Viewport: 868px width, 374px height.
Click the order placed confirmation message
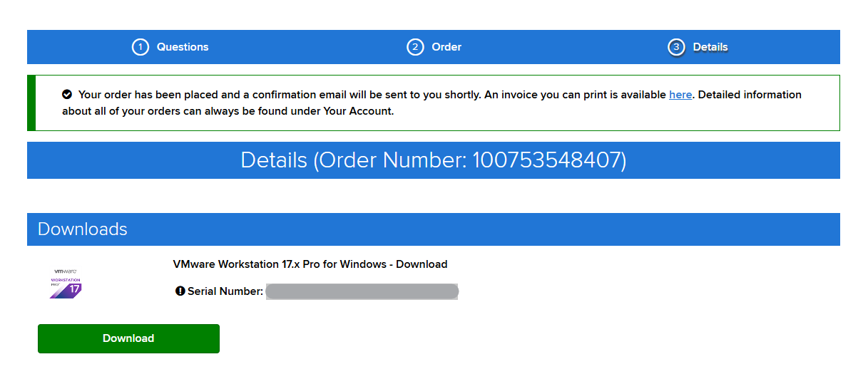click(357, 95)
